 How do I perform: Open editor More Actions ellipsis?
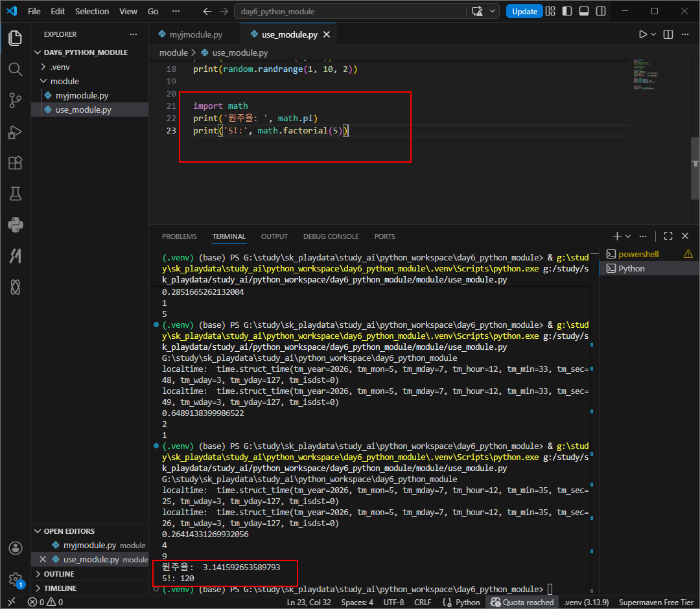coord(685,34)
